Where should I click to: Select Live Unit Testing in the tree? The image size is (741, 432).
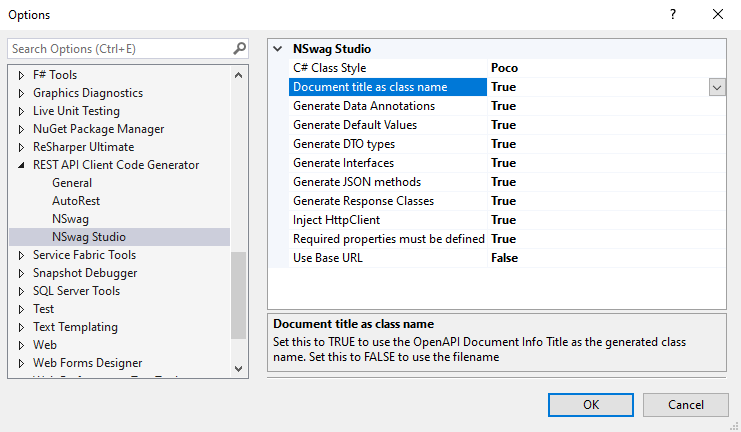pos(76,111)
